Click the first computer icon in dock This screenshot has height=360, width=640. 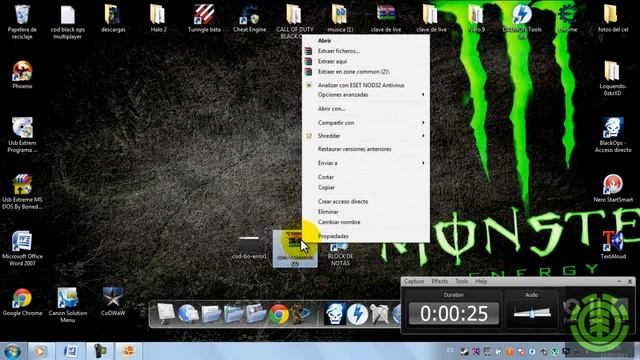pyautogui.click(x=166, y=314)
